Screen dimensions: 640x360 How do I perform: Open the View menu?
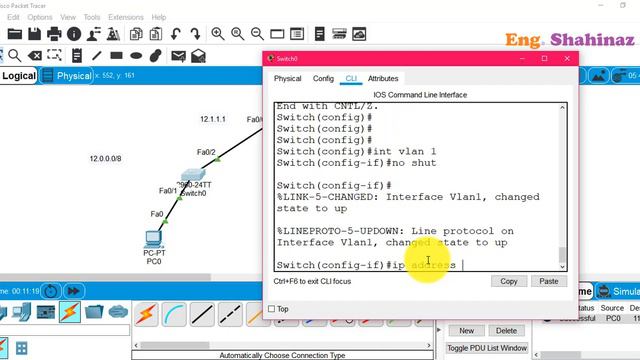pos(68,17)
